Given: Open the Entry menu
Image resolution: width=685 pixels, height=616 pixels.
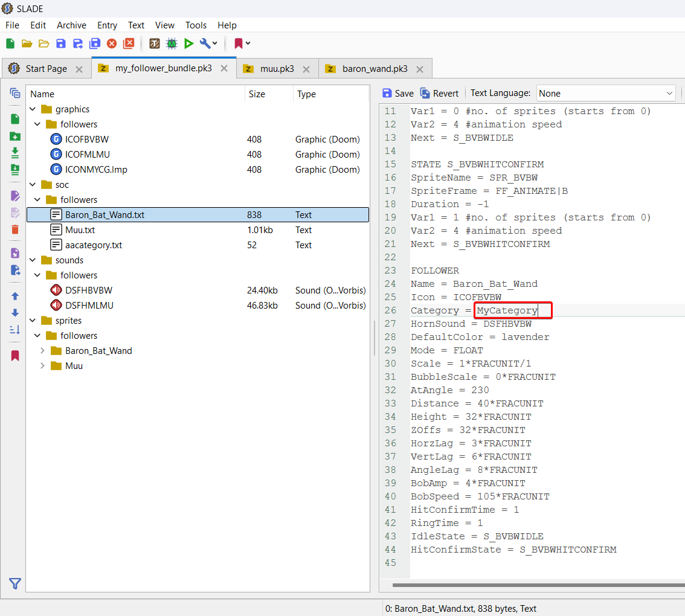Looking at the screenshot, I should pos(107,25).
